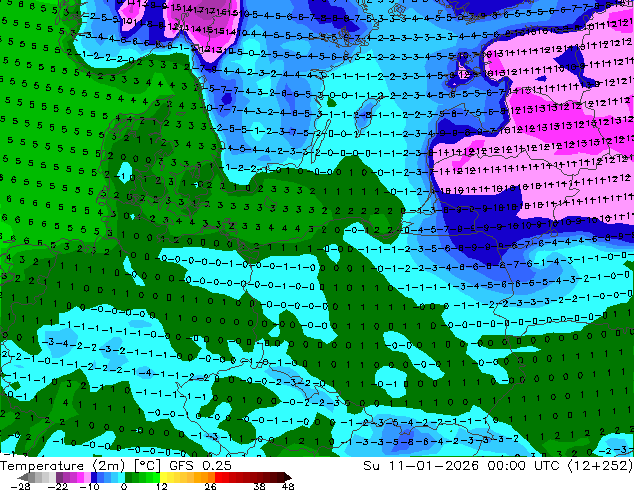Pick the dark blue segment of the legend
634x490 pixels.
click(94, 477)
